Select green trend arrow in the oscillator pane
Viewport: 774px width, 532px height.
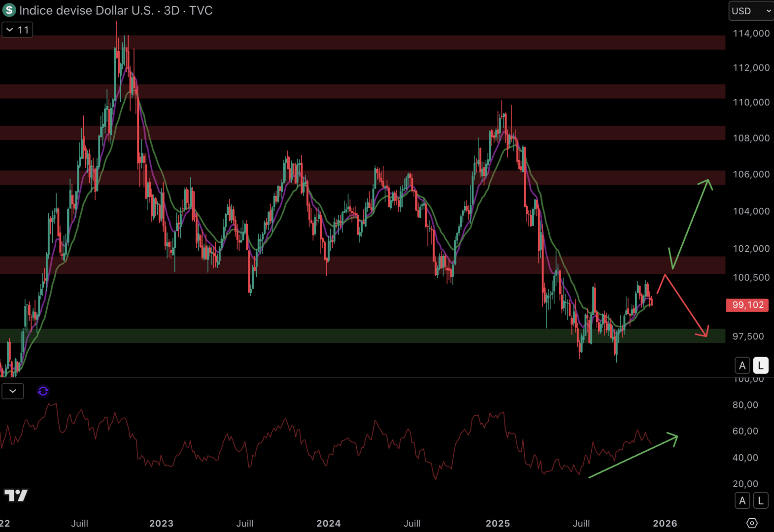point(633,456)
